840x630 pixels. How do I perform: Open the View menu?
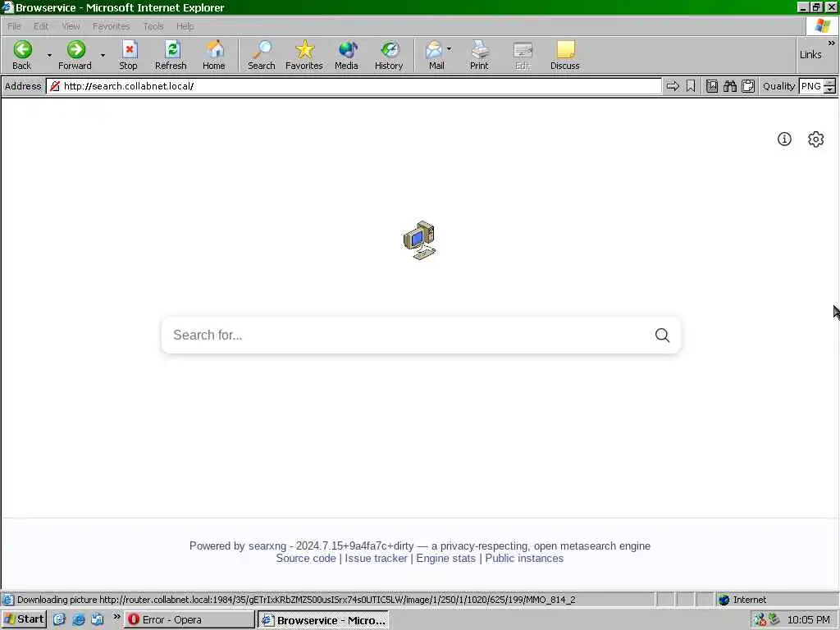click(x=71, y=26)
